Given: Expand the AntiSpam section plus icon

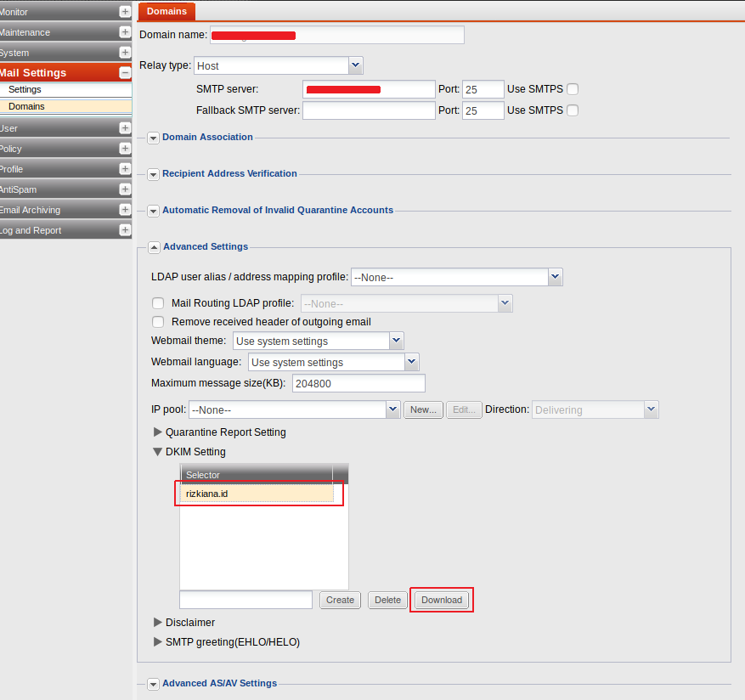Looking at the screenshot, I should pyautogui.click(x=125, y=189).
